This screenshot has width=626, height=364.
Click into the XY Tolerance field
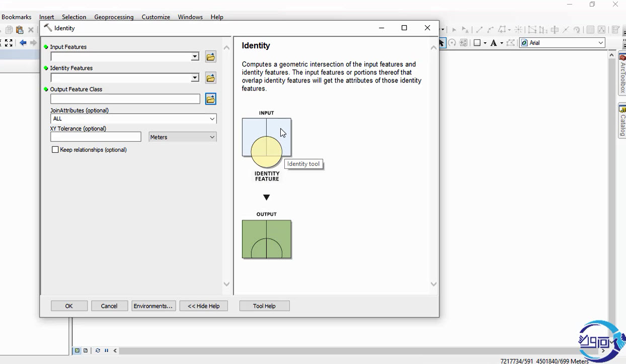[96, 137]
